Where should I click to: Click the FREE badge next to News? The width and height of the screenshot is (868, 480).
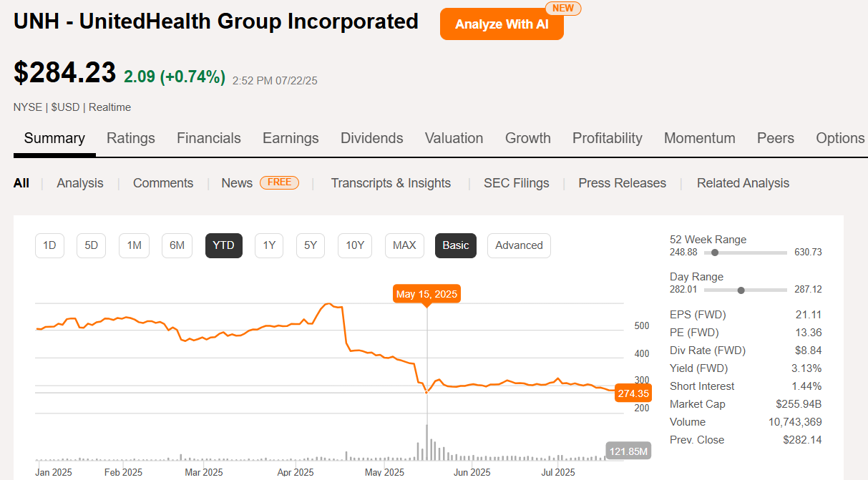(279, 182)
